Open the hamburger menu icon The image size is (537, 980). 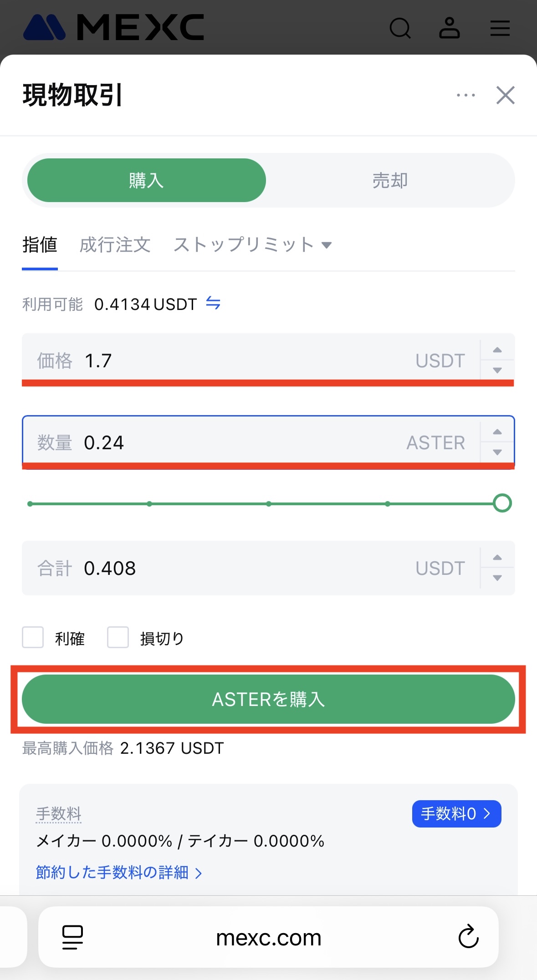pos(500,28)
